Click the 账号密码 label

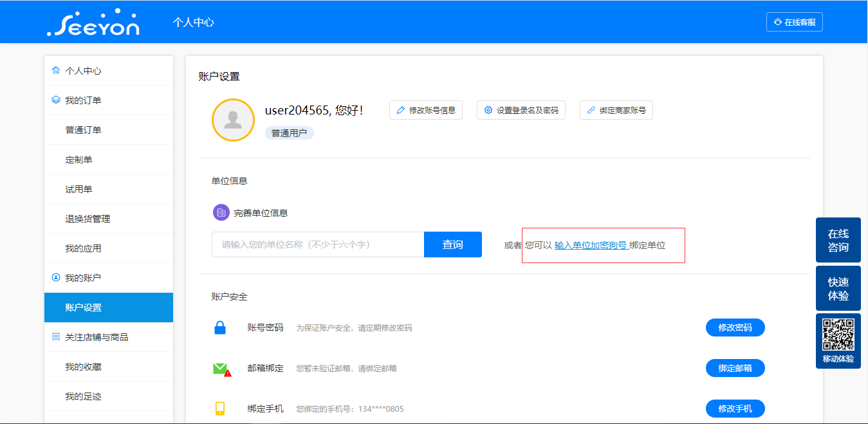pyautogui.click(x=265, y=327)
